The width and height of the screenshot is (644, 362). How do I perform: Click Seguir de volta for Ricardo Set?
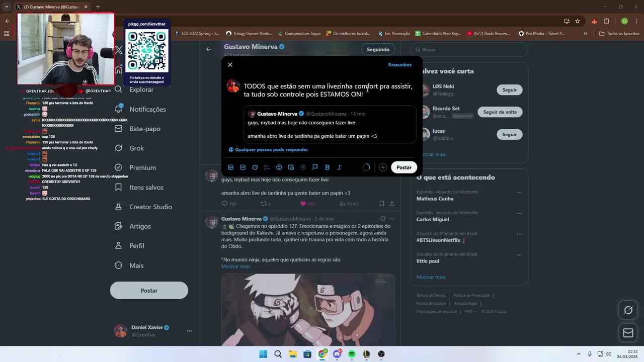(x=500, y=112)
